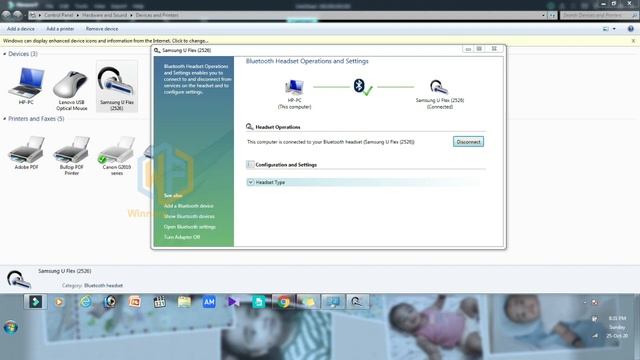
Task: Open the clapperboard video app on taskbar
Action: point(160,302)
